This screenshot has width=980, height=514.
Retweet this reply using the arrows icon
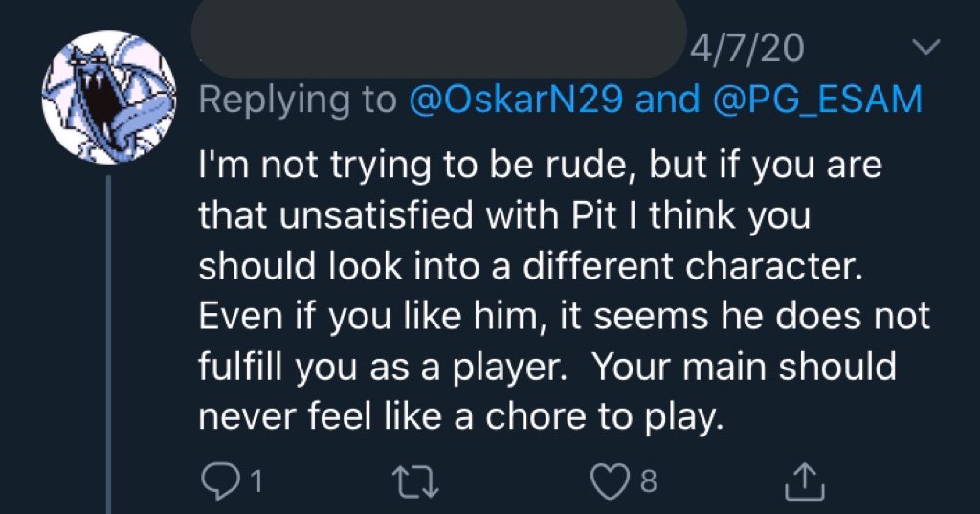(415, 482)
